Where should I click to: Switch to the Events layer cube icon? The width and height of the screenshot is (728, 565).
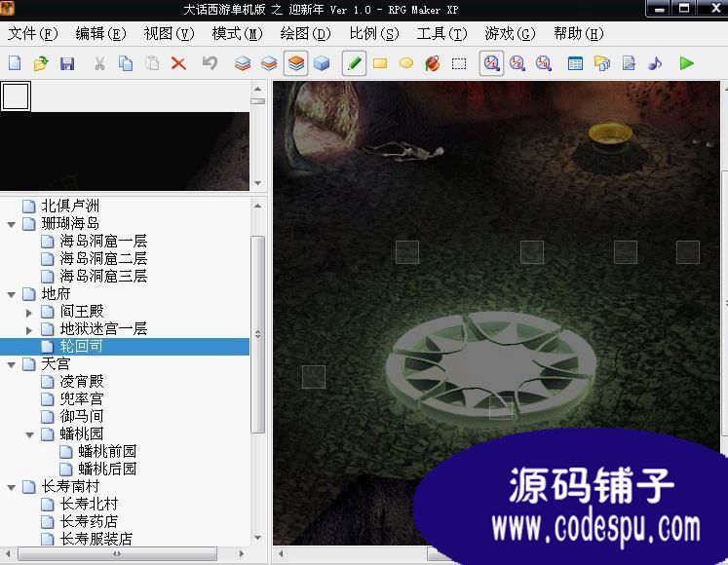[x=322, y=63]
